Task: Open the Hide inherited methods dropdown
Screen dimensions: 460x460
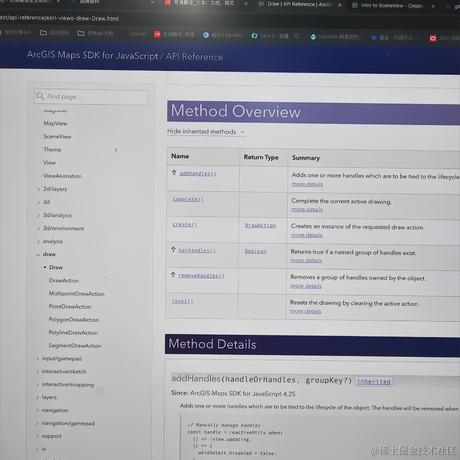Action: (x=206, y=132)
